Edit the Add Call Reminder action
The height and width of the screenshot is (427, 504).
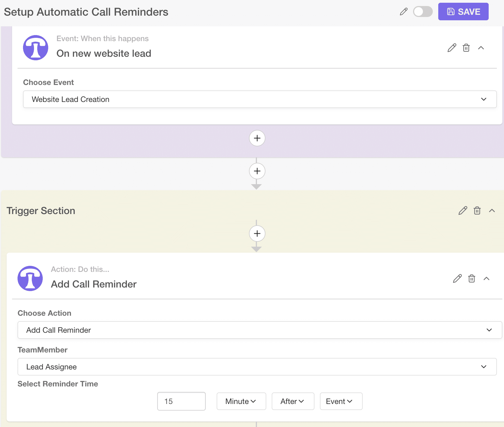click(x=457, y=278)
